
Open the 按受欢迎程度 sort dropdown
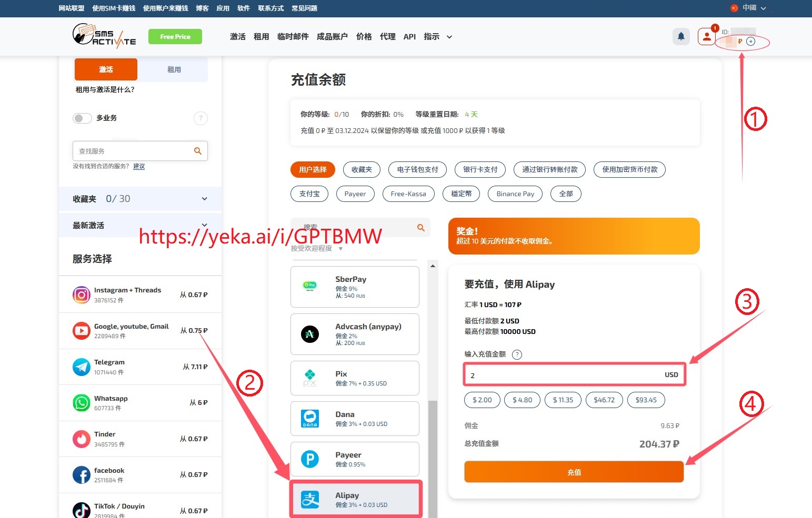pos(317,248)
